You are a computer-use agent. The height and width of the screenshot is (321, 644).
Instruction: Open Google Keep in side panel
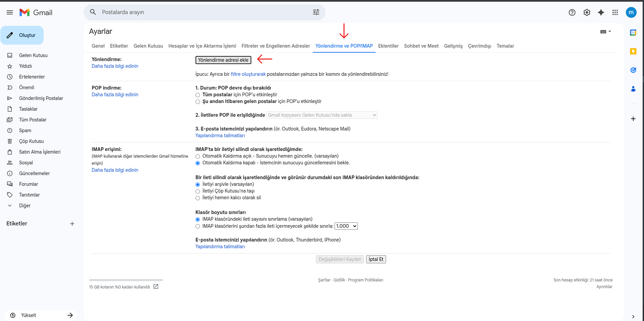(x=633, y=51)
